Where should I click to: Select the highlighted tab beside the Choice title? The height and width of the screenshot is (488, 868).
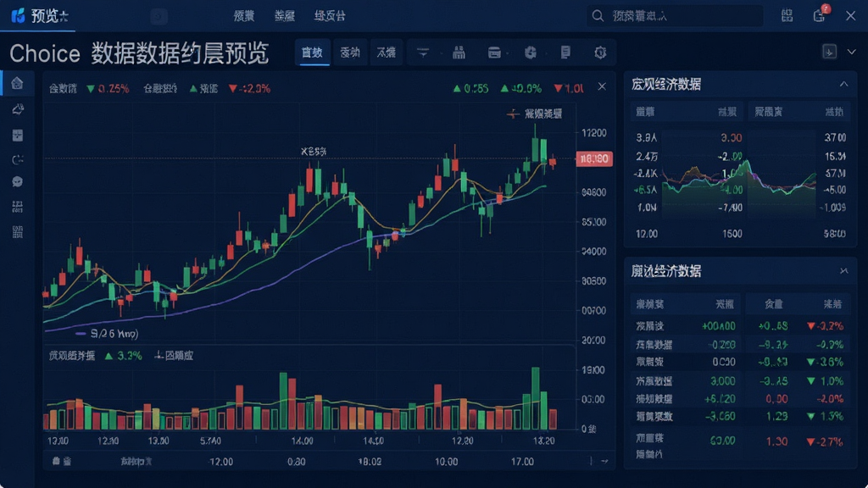(x=312, y=53)
